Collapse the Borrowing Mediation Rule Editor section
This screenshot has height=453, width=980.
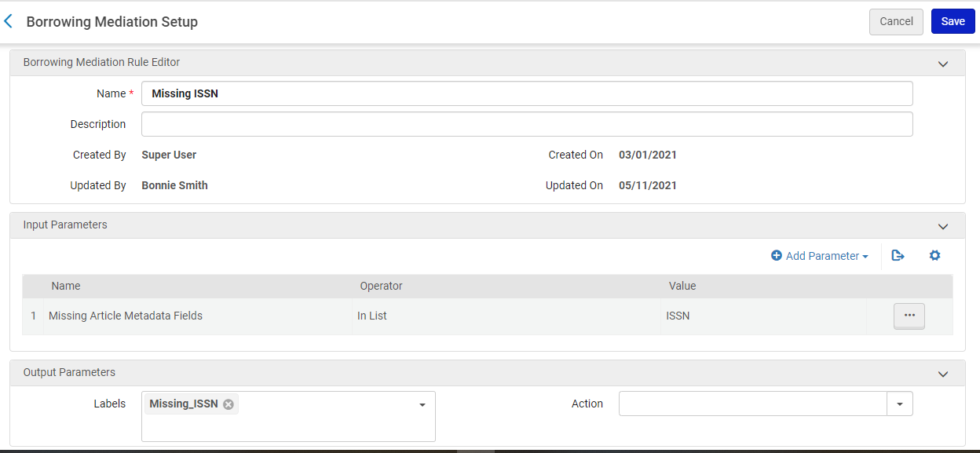pyautogui.click(x=943, y=64)
